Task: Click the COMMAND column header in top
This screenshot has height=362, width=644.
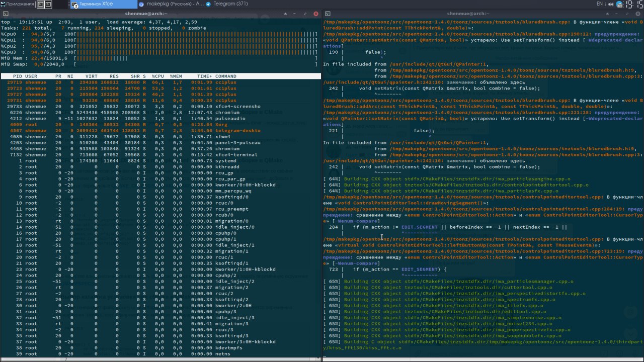Action: tap(226, 76)
